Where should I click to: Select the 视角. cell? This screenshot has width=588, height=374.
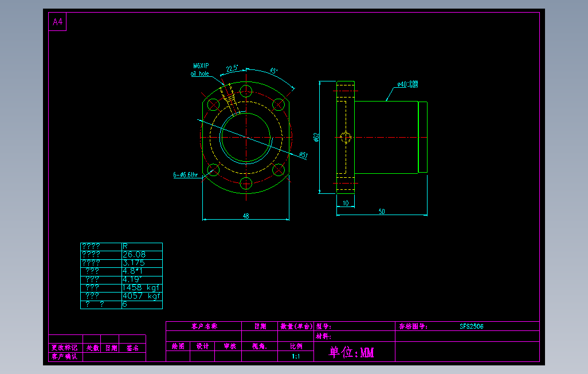[x=260, y=346]
